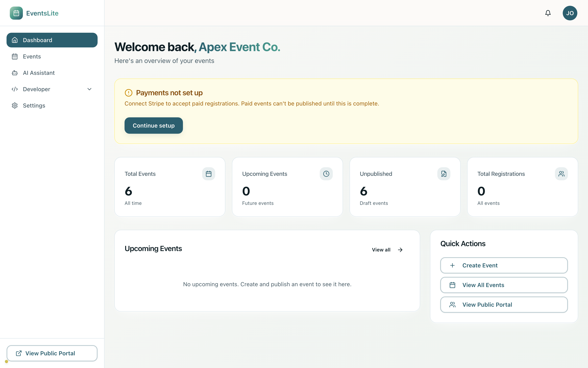Image resolution: width=588 pixels, height=368 pixels.
Task: Click the 'Here's an overview of your events' subtitle
Action: click(x=164, y=61)
